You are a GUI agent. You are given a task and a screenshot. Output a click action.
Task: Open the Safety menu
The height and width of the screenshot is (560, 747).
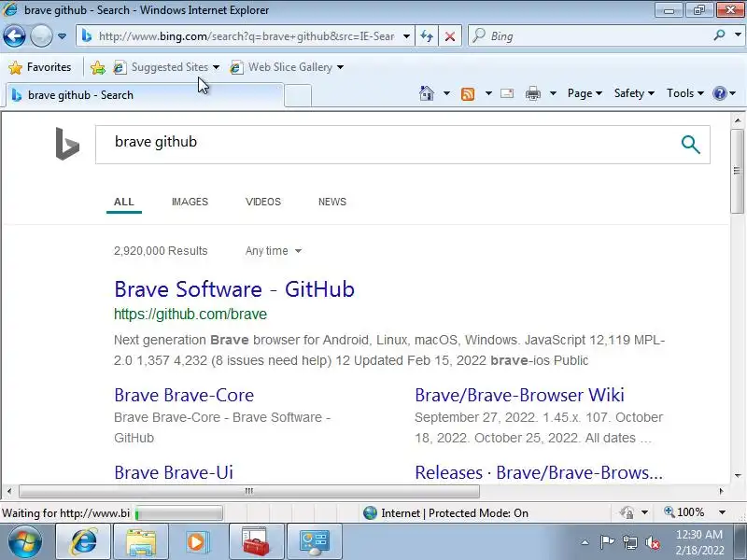coord(634,93)
